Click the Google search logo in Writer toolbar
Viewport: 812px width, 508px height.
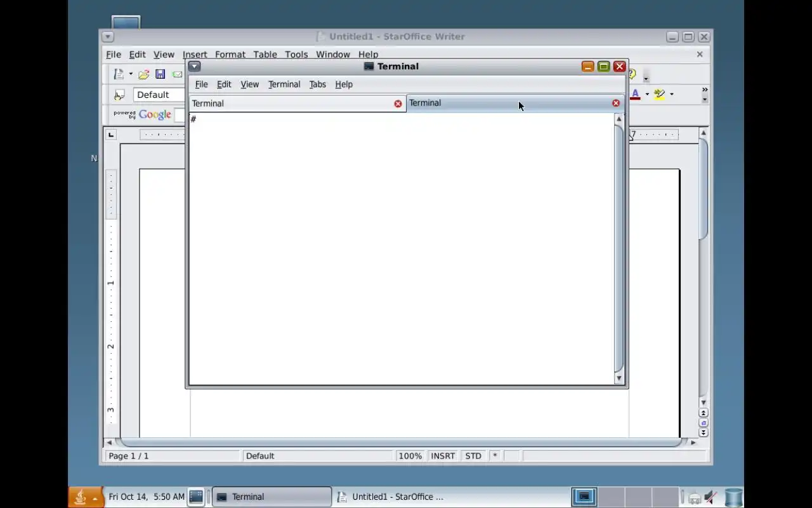coord(155,115)
